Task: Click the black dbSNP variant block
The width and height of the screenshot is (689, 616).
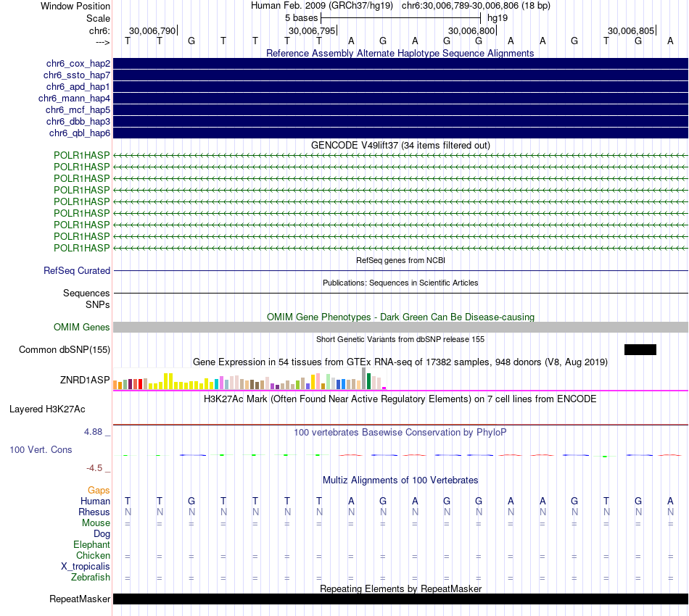Action: pos(640,349)
